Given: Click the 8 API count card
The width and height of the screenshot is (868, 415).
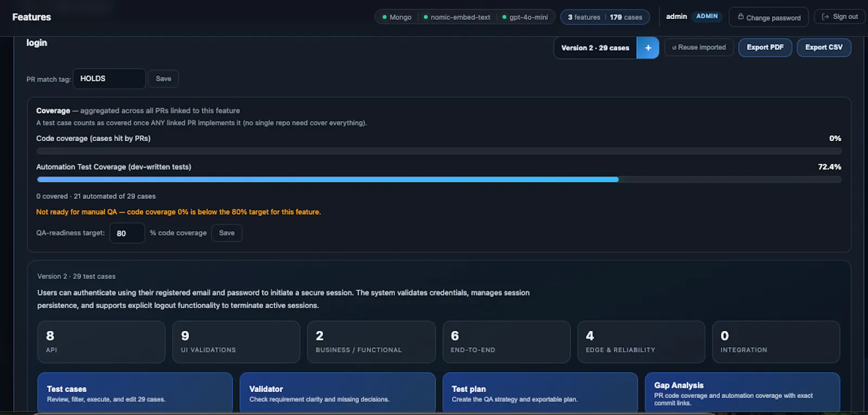Looking at the screenshot, I should tap(101, 342).
